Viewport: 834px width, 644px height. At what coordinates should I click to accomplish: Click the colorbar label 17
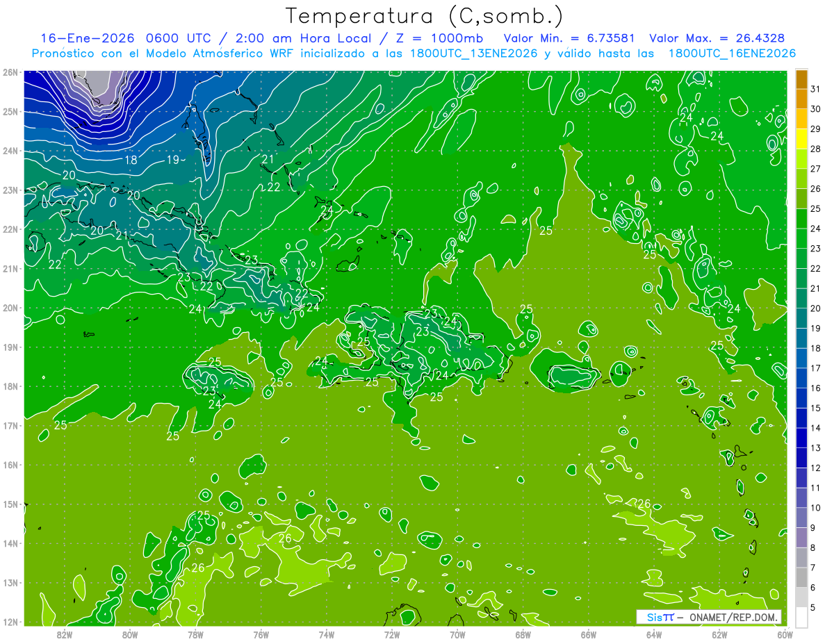pos(815,368)
